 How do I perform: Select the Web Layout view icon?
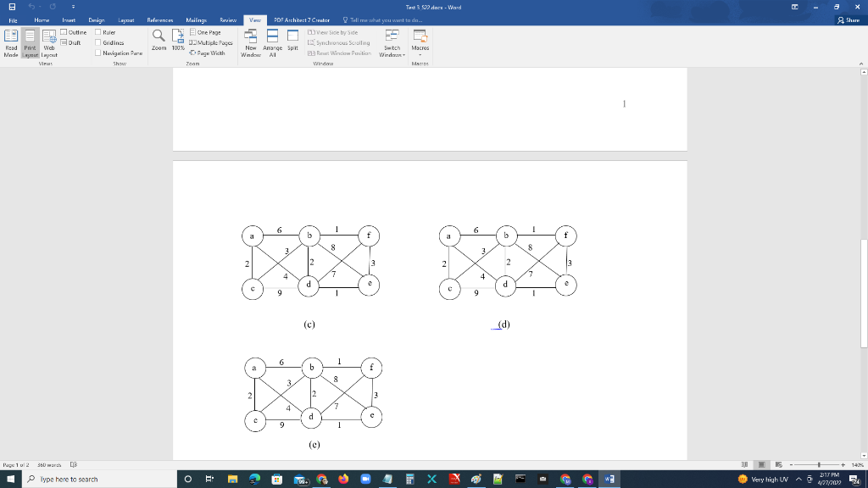tap(48, 41)
